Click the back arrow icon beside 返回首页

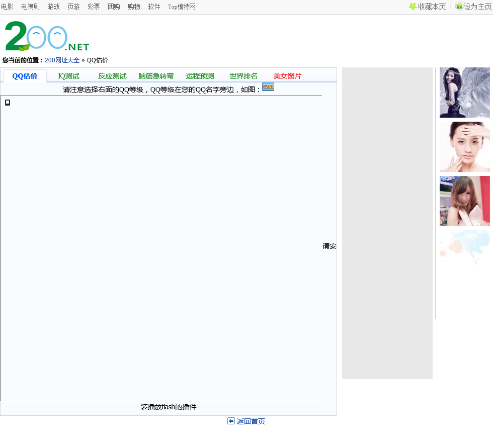tap(231, 421)
